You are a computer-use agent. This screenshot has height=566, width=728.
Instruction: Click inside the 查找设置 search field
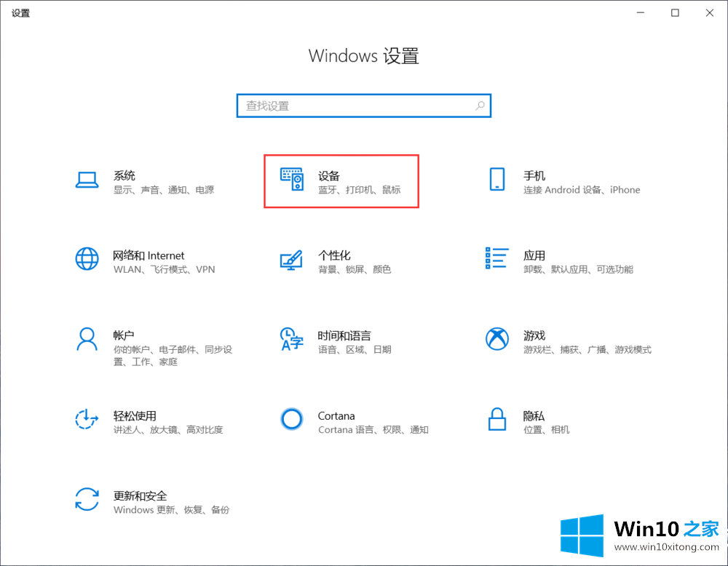(x=364, y=105)
